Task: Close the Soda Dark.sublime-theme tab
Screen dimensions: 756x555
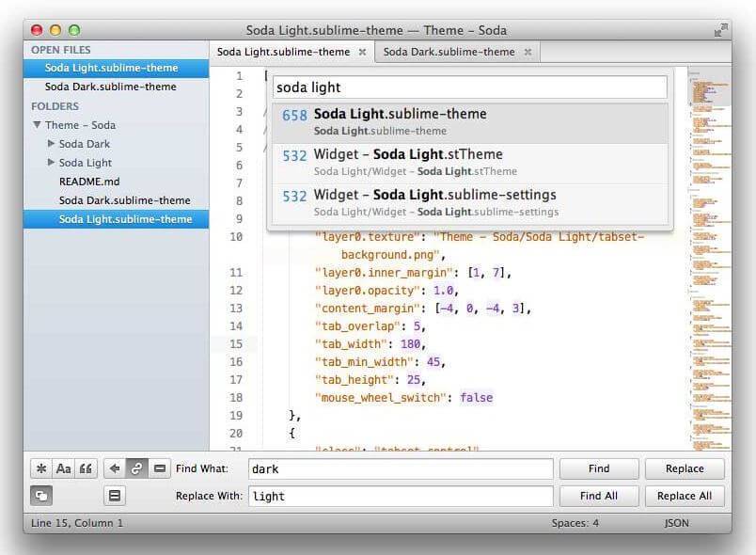Action: point(528,52)
